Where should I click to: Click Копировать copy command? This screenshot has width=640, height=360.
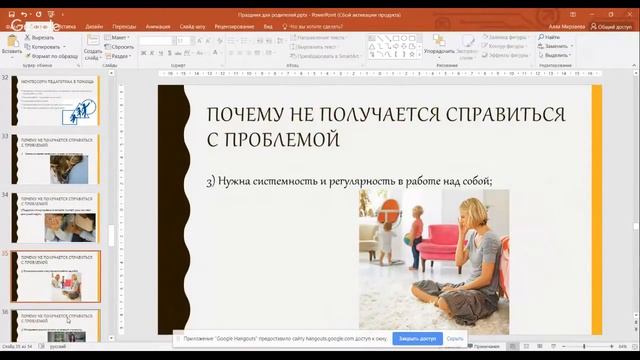pos(42,47)
